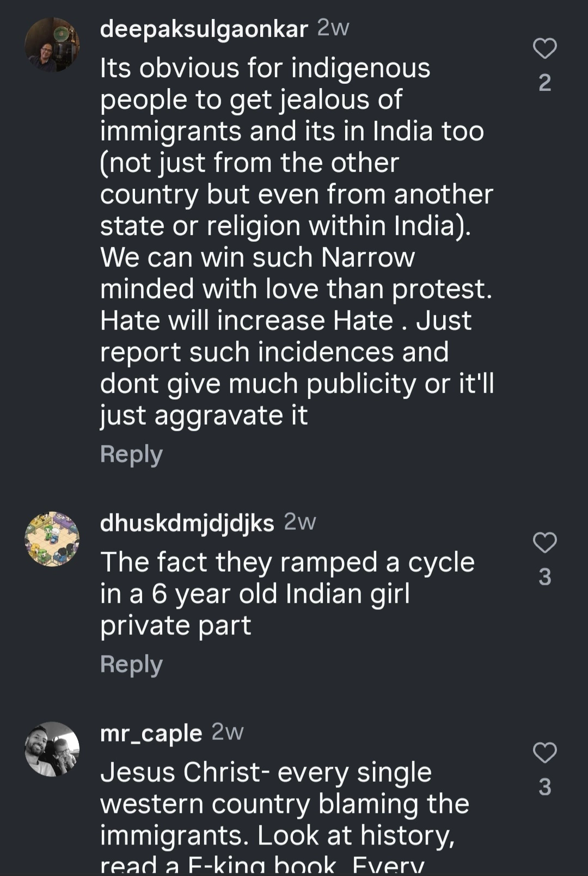Select the comment text "The fact they ramped"

(287, 593)
